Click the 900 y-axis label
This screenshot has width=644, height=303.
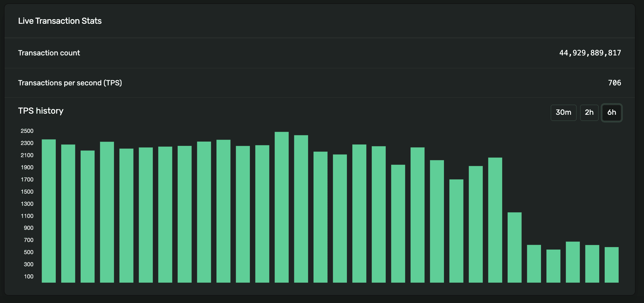[29, 228]
